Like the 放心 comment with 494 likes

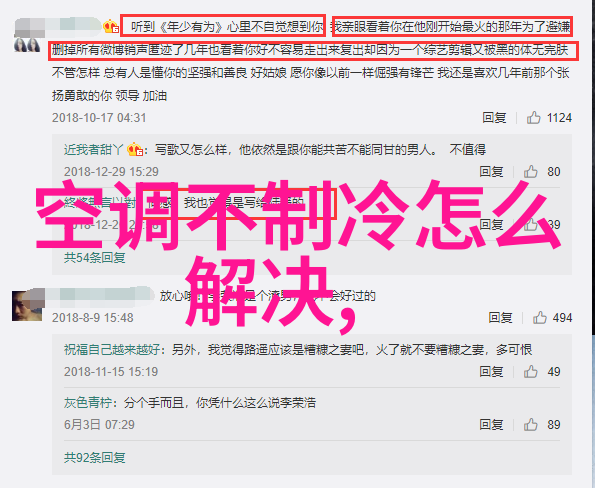coord(539,318)
